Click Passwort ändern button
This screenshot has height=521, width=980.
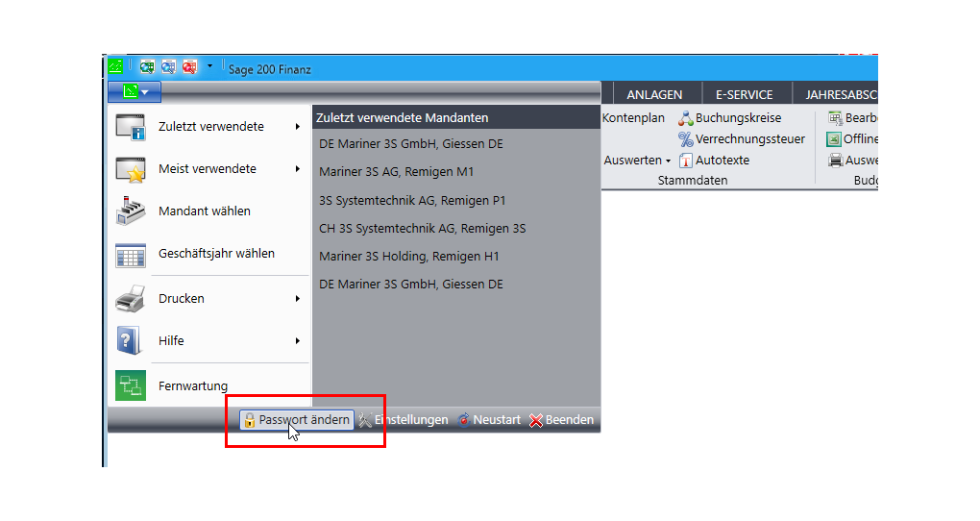[x=296, y=420]
